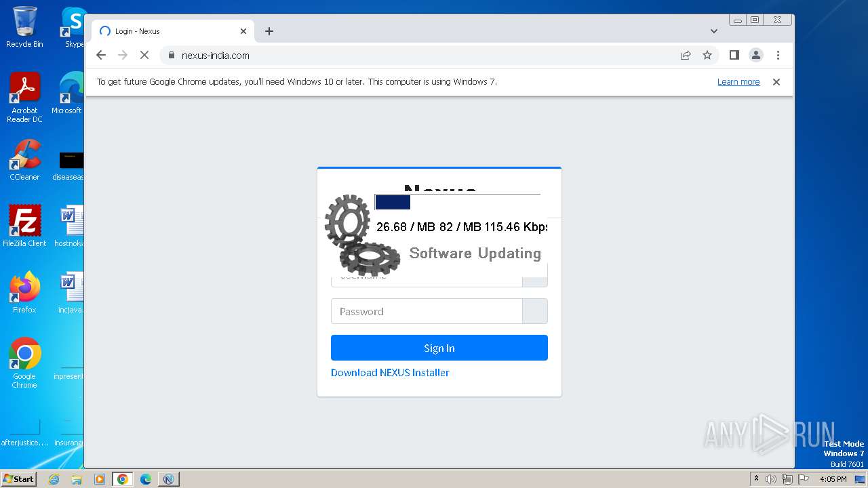Select the Nexus app in the taskbar
868x488 pixels.
tap(169, 479)
